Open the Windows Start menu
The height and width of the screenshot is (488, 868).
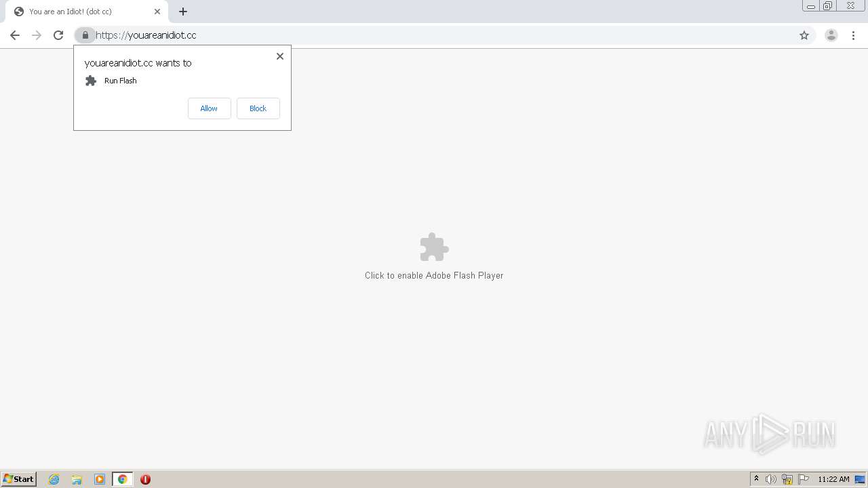tap(19, 479)
